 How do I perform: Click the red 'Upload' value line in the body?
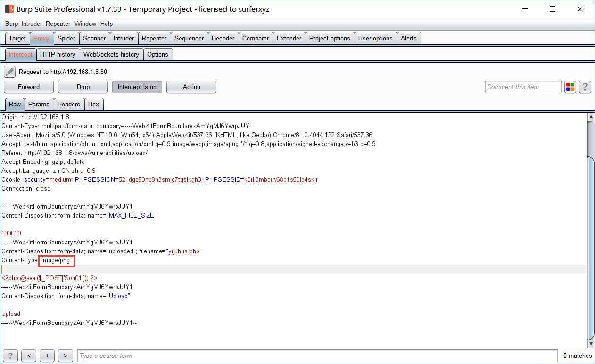[x=11, y=314]
